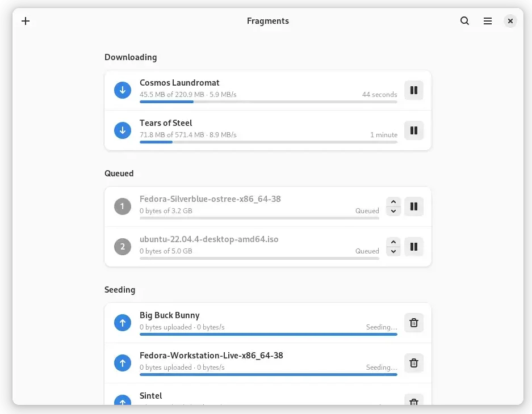Open the hamburger main menu
532x414 pixels.
(488, 21)
